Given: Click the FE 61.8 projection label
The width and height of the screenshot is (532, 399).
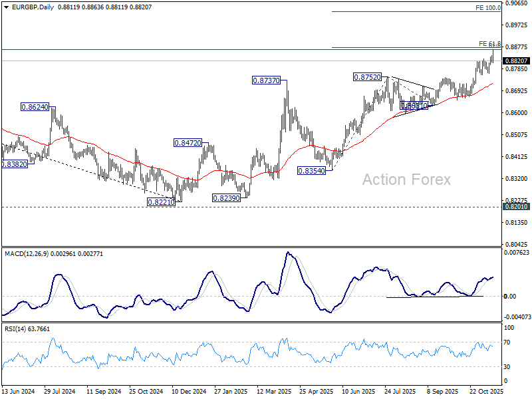Looking at the screenshot, I should 489,44.
